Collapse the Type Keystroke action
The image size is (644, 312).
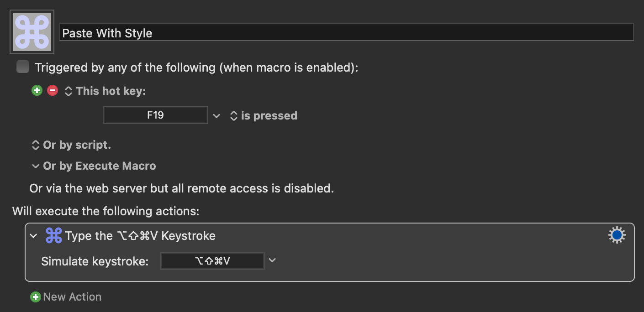(x=33, y=236)
